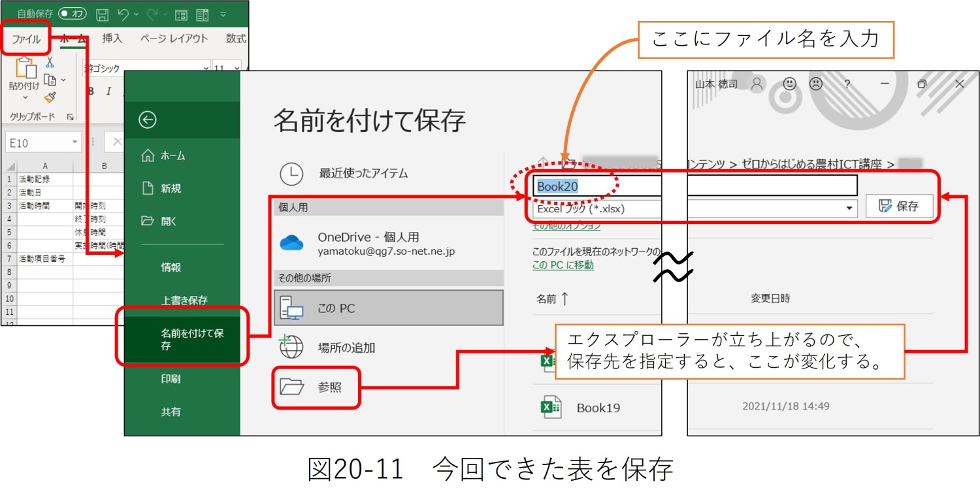980x503 pixels.
Task: Select cell A7 活動項目番号
Action: (x=45, y=259)
